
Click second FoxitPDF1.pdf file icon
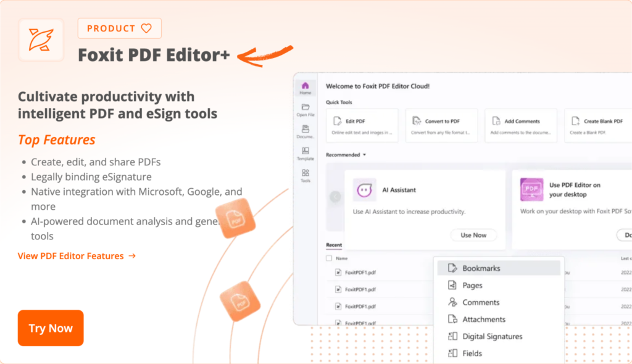(x=338, y=289)
